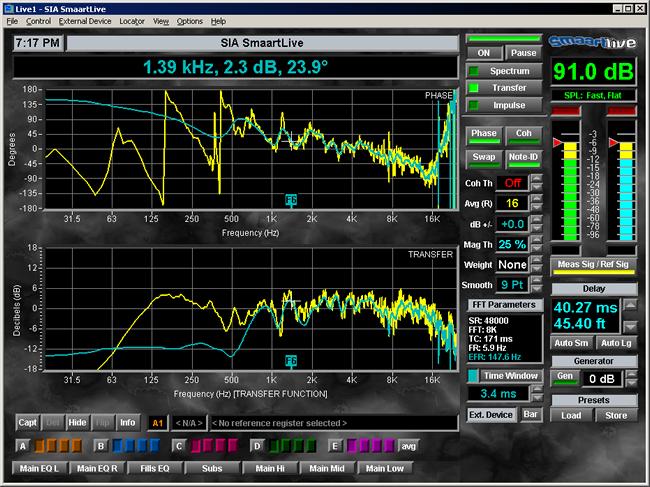Select reference bank C
Viewport: 650px width, 487px height.
click(x=179, y=446)
